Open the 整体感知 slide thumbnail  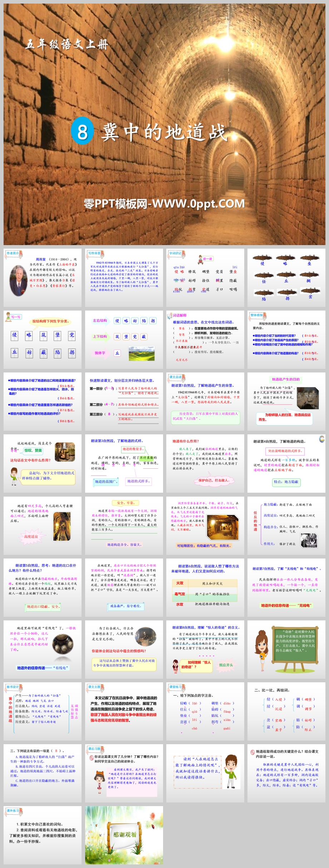coord(286,340)
